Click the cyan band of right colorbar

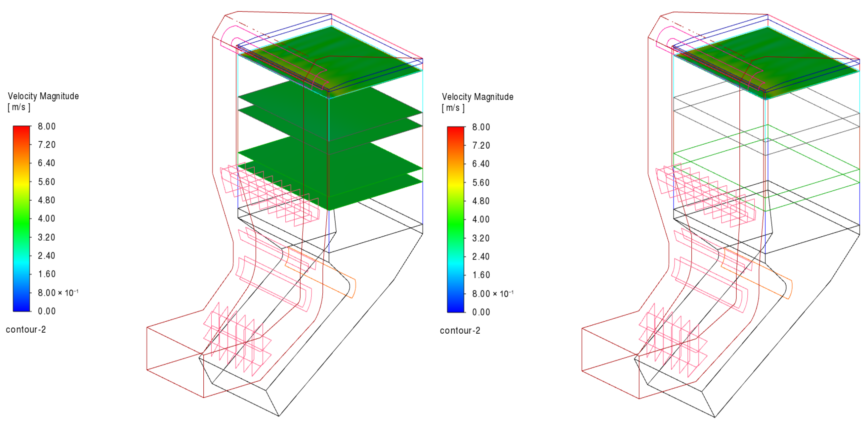[455, 264]
